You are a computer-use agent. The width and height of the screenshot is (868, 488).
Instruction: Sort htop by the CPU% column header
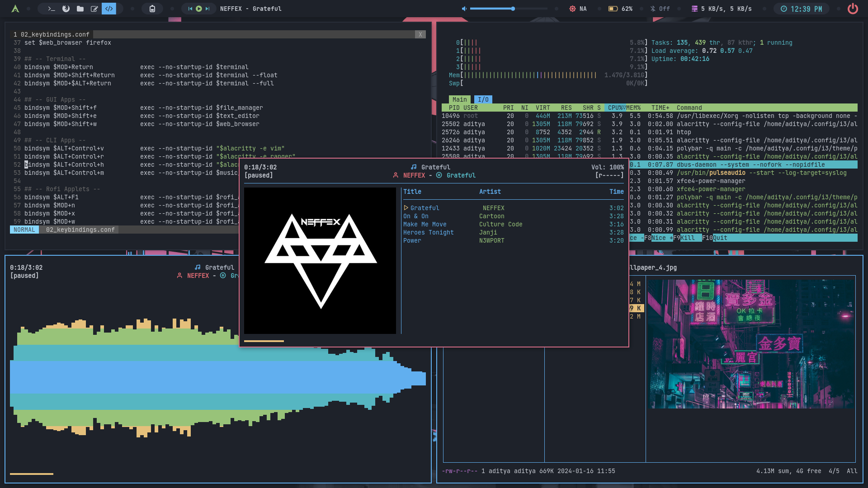pos(615,108)
